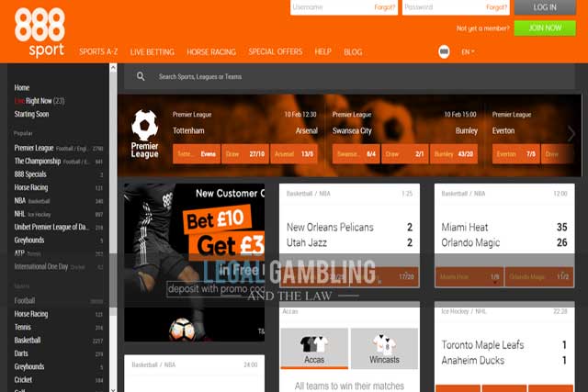Image resolution: width=588 pixels, height=392 pixels.
Task: Open NBA Basketball in Popular list
Action: click(x=59, y=201)
